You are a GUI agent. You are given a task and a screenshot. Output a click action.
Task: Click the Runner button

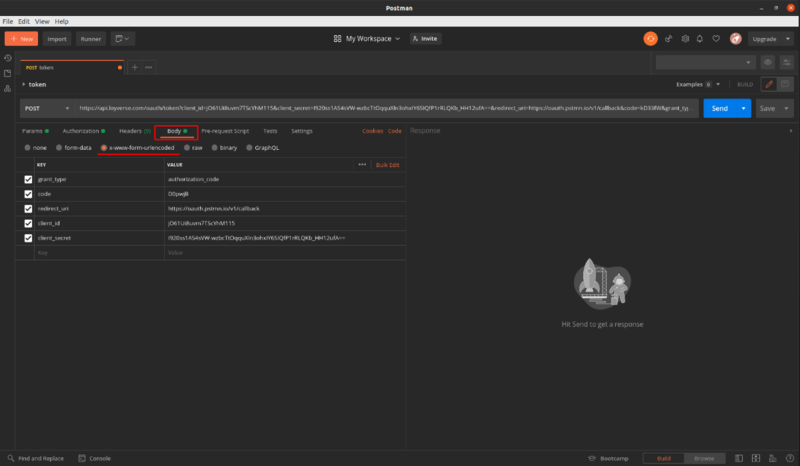point(90,39)
